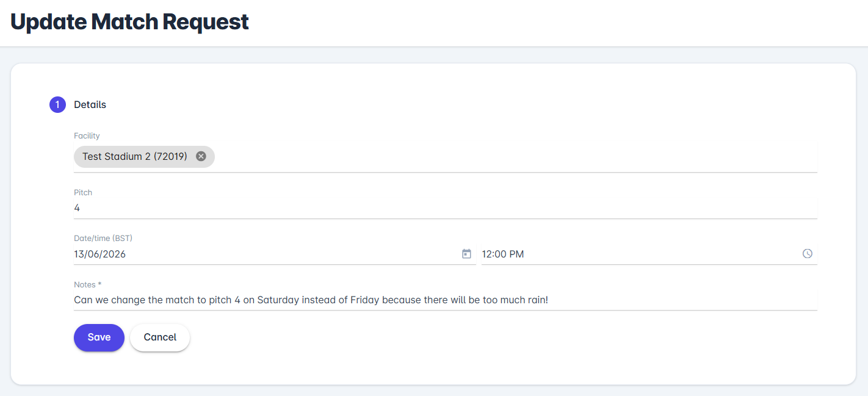
Task: Remove the Test Stadium 2 facility chip
Action: pos(201,156)
